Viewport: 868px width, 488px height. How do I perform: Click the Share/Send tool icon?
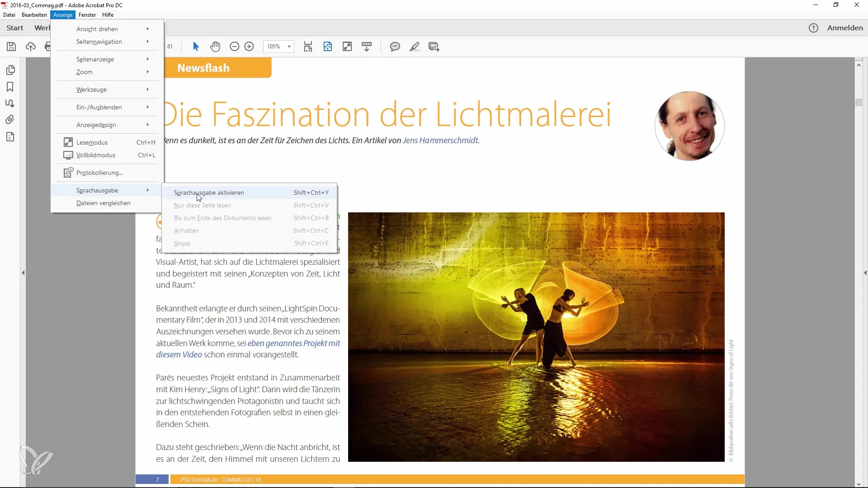tap(30, 47)
